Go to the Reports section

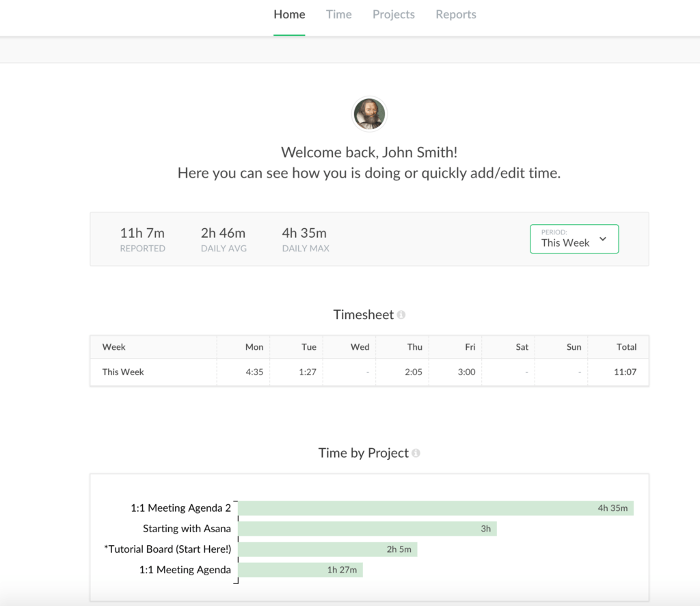pos(455,14)
